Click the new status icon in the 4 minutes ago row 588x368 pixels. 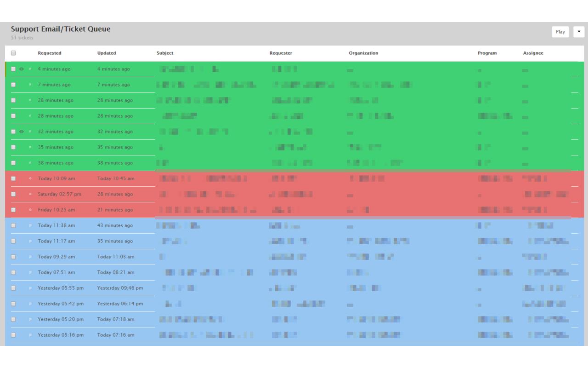click(x=30, y=69)
